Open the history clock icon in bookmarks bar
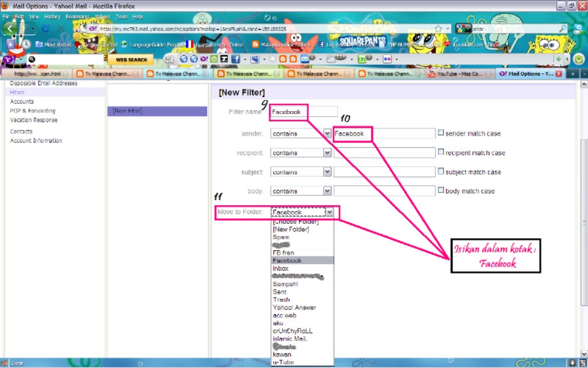The height and width of the screenshot is (368, 588). pyautogui.click(x=25, y=44)
